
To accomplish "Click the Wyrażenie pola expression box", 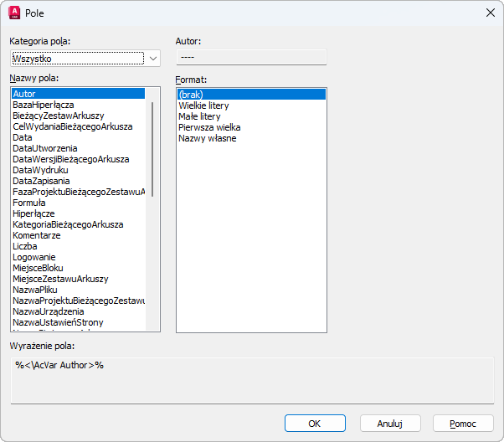I will click(251, 381).
